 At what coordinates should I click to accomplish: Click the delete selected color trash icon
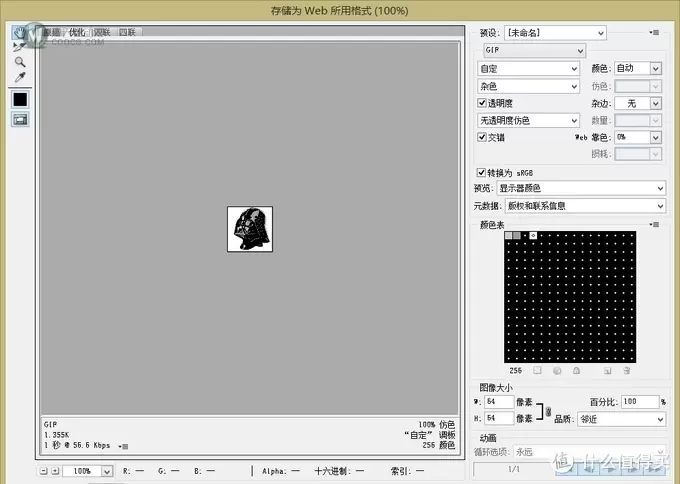point(627,370)
